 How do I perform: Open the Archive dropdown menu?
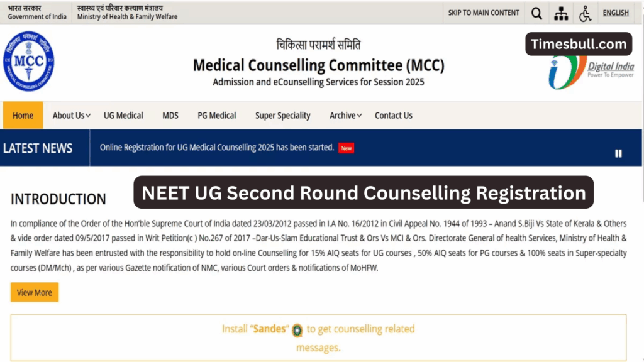pos(343,116)
